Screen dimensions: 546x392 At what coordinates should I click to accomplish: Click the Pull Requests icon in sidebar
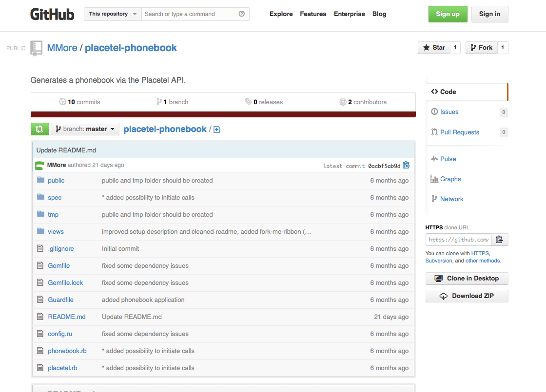pyautogui.click(x=434, y=132)
